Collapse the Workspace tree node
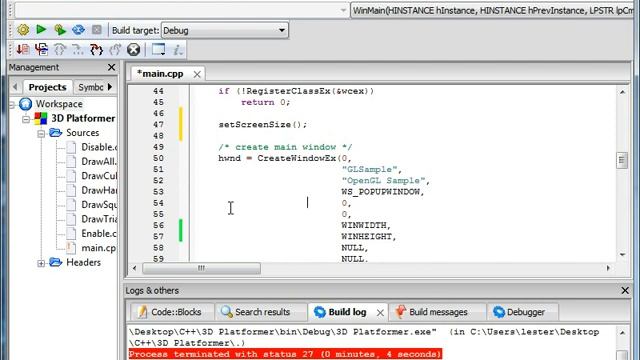 (12, 105)
